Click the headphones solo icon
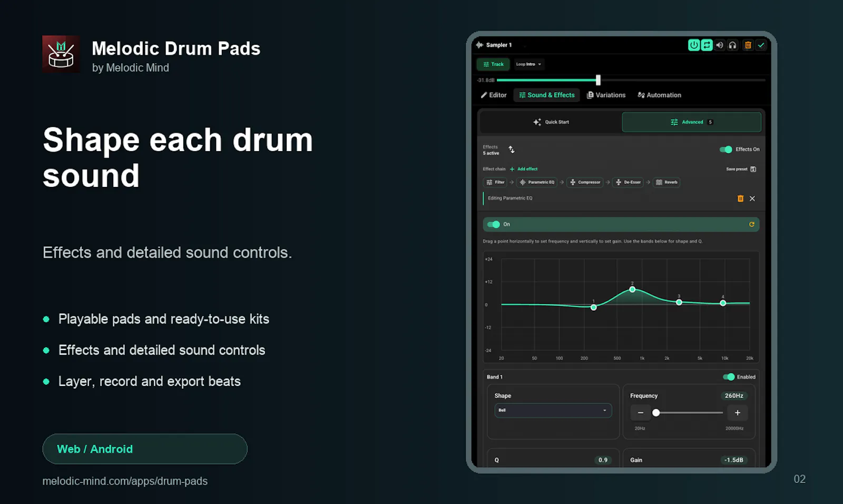This screenshot has height=504, width=843. [732, 45]
